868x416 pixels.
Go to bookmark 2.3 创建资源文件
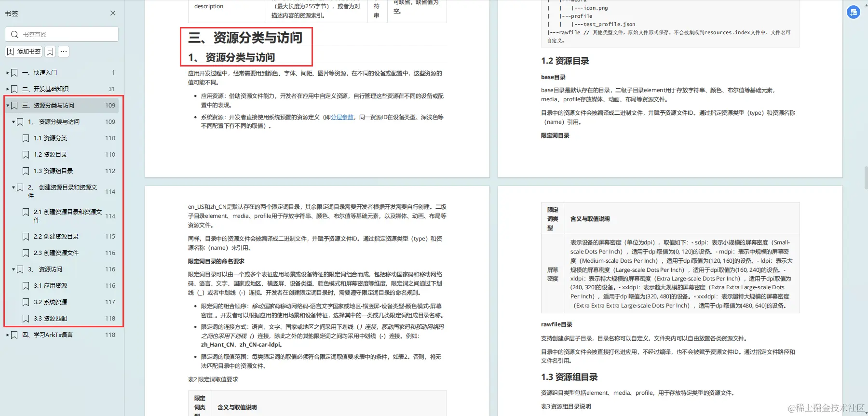[x=56, y=253]
